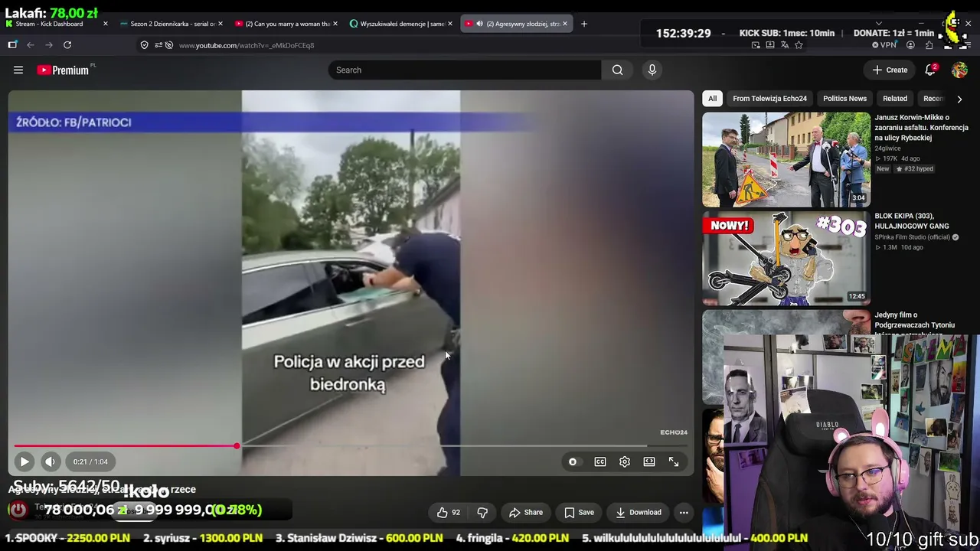Open the BLOK EKIPA 303 thumbnail
The width and height of the screenshot is (980, 551).
[786, 259]
